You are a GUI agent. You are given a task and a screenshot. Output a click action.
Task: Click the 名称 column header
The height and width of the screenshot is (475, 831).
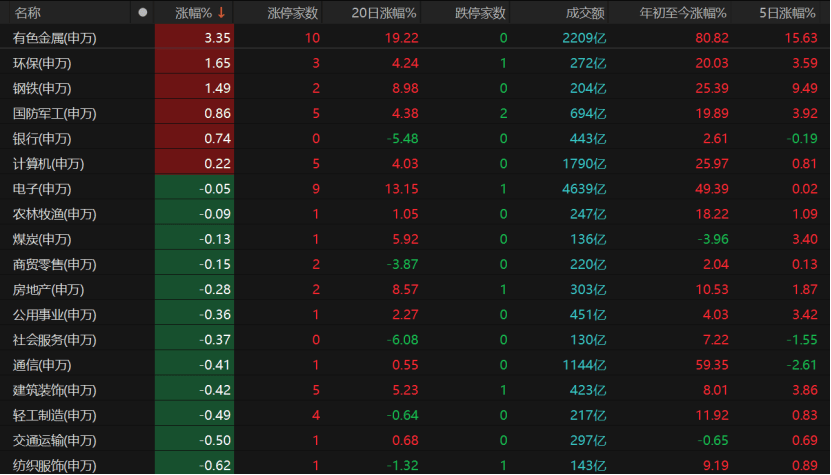pyautogui.click(x=28, y=13)
